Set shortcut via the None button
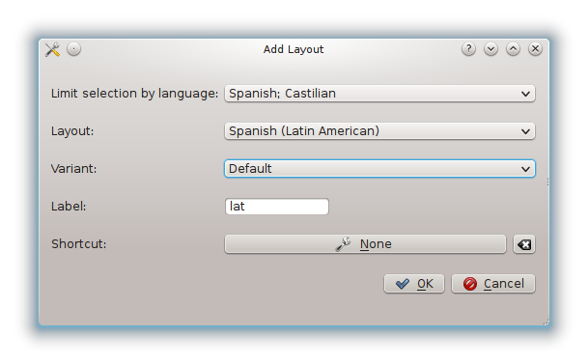Viewport: 588px width, 364px height. 365,244
